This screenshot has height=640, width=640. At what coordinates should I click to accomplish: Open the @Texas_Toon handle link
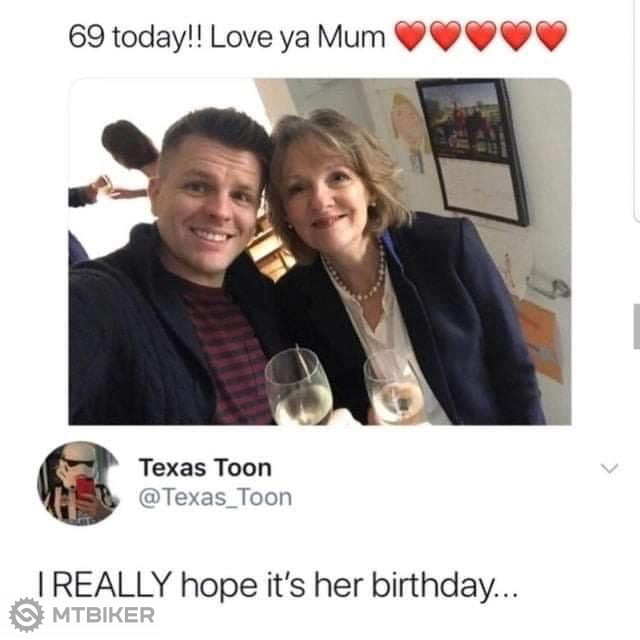[215, 497]
